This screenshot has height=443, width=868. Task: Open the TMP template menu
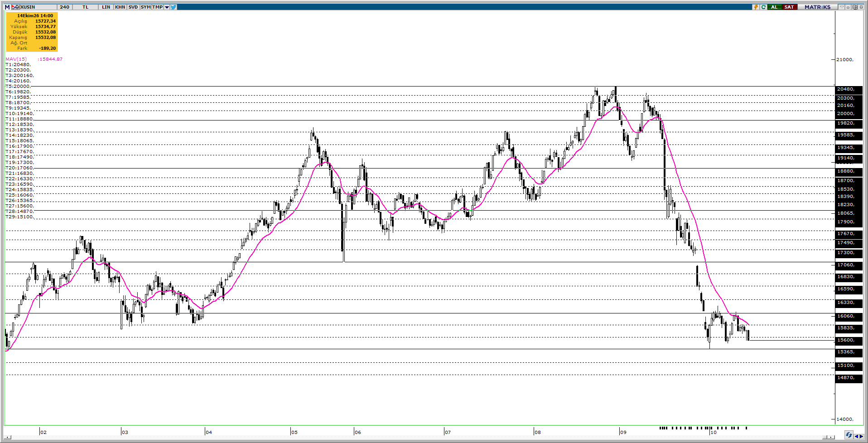[157, 7]
